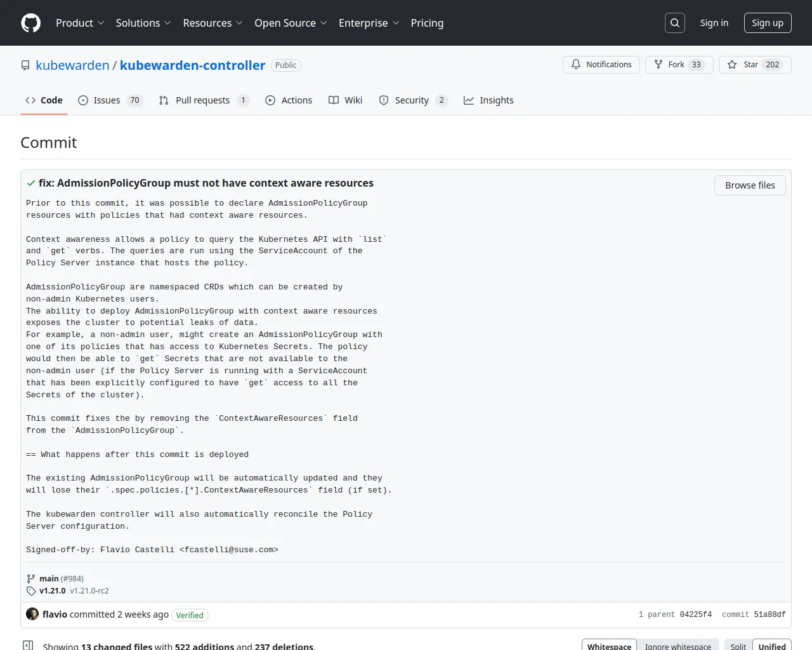Open the Pull requests tab
The width and height of the screenshot is (812, 650).
click(x=204, y=100)
